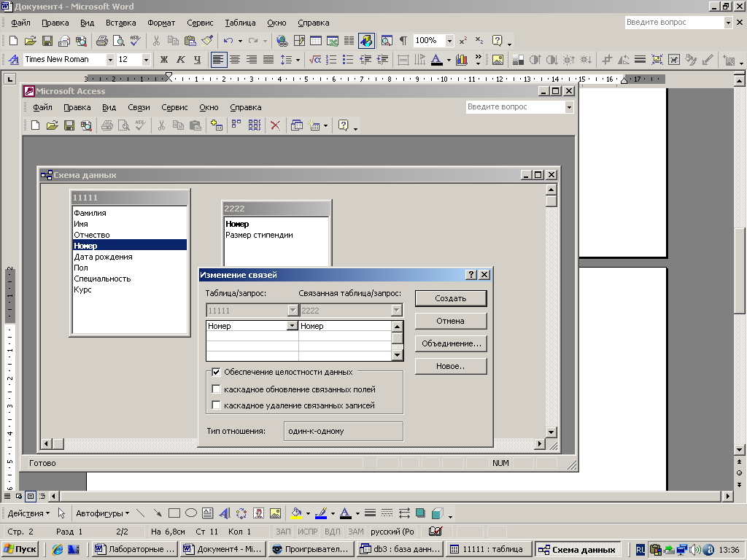
Task: Click Access Delete red X icon
Action: 275,125
